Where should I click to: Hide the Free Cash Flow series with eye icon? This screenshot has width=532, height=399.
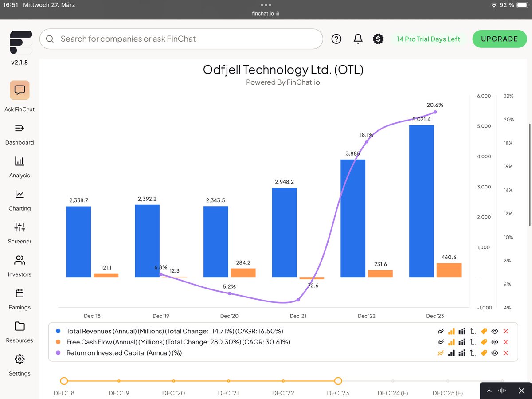[x=495, y=342]
